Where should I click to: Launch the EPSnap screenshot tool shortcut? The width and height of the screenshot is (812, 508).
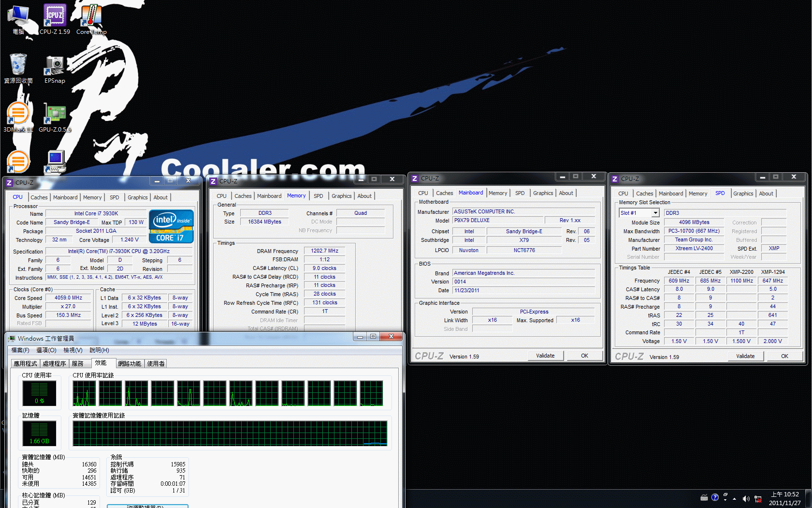coord(55,68)
